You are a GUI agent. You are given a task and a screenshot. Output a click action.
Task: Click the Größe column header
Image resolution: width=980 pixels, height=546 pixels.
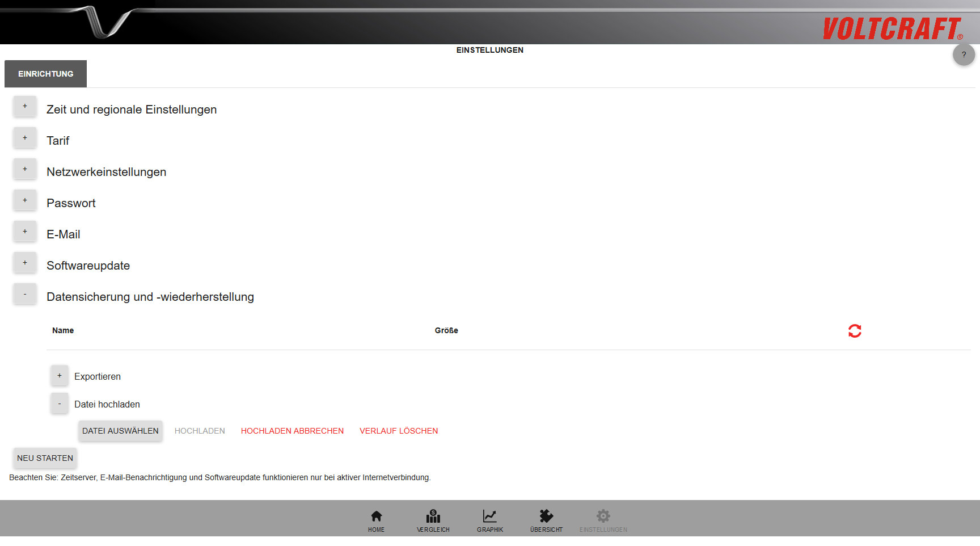[446, 330]
